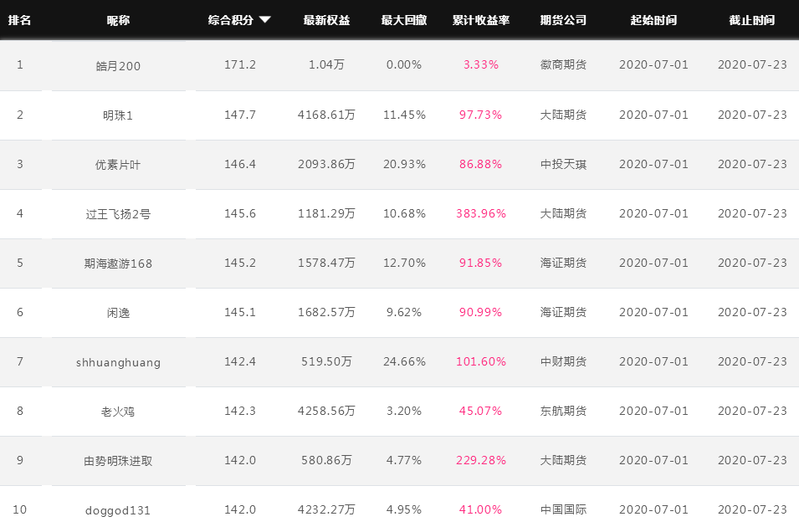Click nickname 期海遨游168
Screen dimensions: 799x532
118,263
